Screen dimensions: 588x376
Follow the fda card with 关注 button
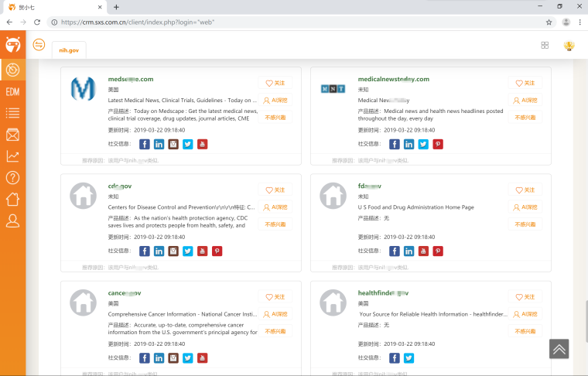pyautogui.click(x=525, y=190)
